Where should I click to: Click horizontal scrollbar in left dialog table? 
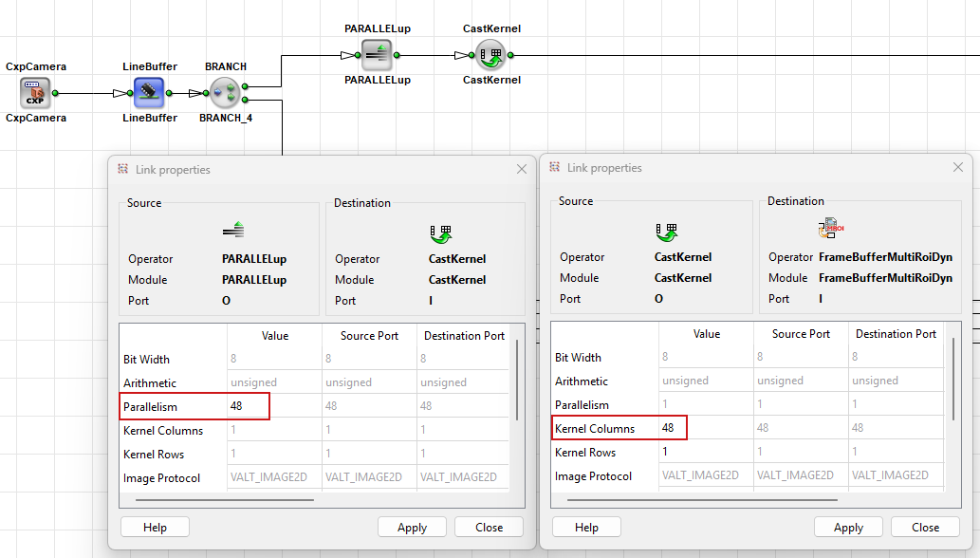click(x=225, y=500)
